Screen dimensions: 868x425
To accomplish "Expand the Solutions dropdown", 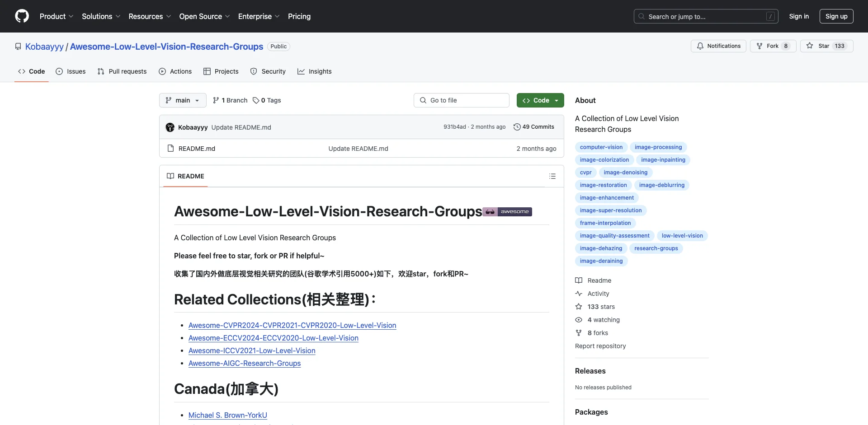I will (x=101, y=16).
